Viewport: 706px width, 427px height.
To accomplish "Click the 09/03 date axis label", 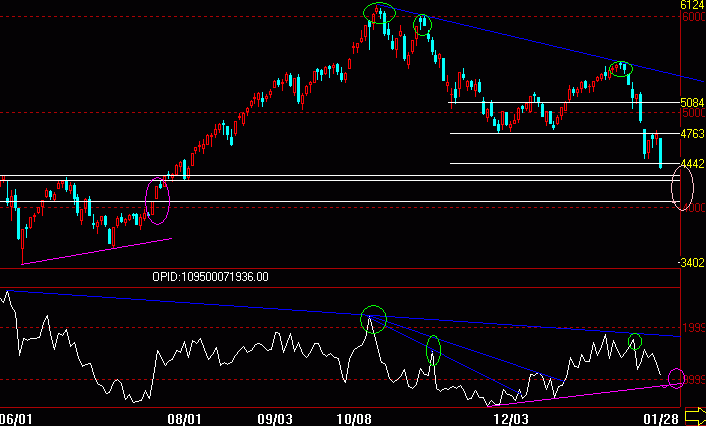I will click(x=277, y=419).
